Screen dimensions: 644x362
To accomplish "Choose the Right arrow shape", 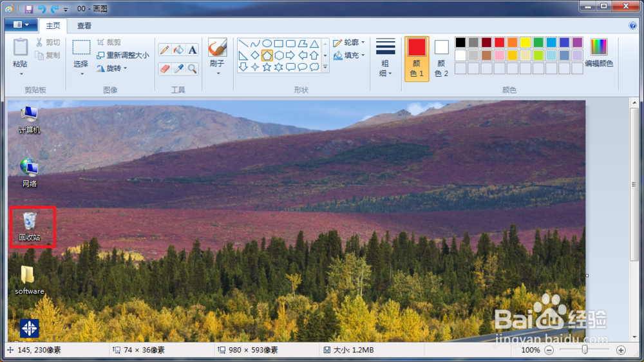I will coord(291,55).
